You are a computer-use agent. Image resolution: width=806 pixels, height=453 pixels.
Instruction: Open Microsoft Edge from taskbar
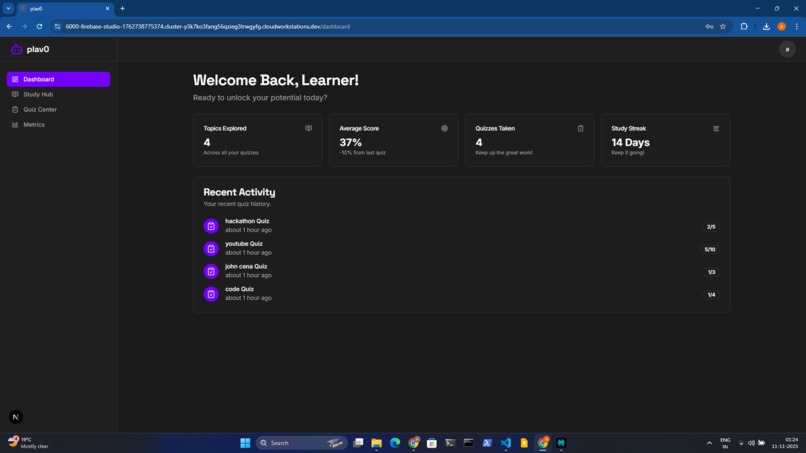click(395, 443)
